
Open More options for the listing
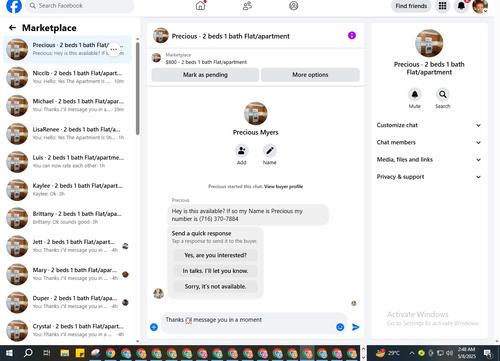310,75
